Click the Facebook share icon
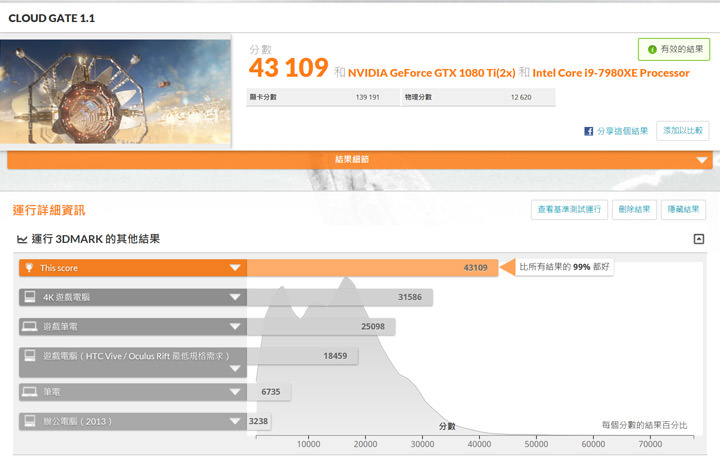 click(x=588, y=131)
